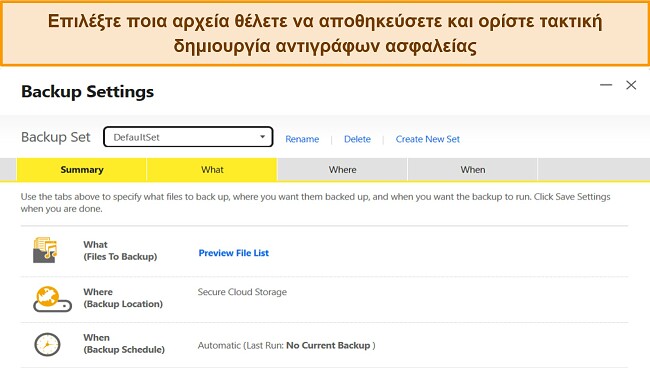Click the 'Secure Cloud Storage' text

coord(242,292)
